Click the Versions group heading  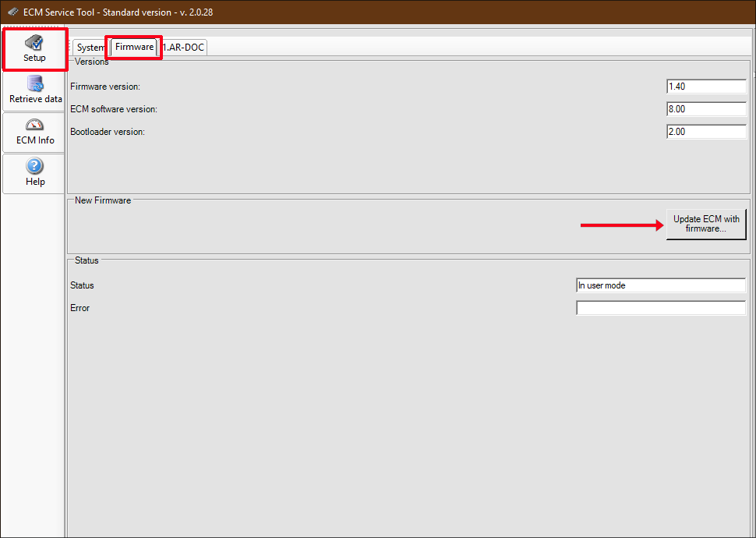click(92, 62)
